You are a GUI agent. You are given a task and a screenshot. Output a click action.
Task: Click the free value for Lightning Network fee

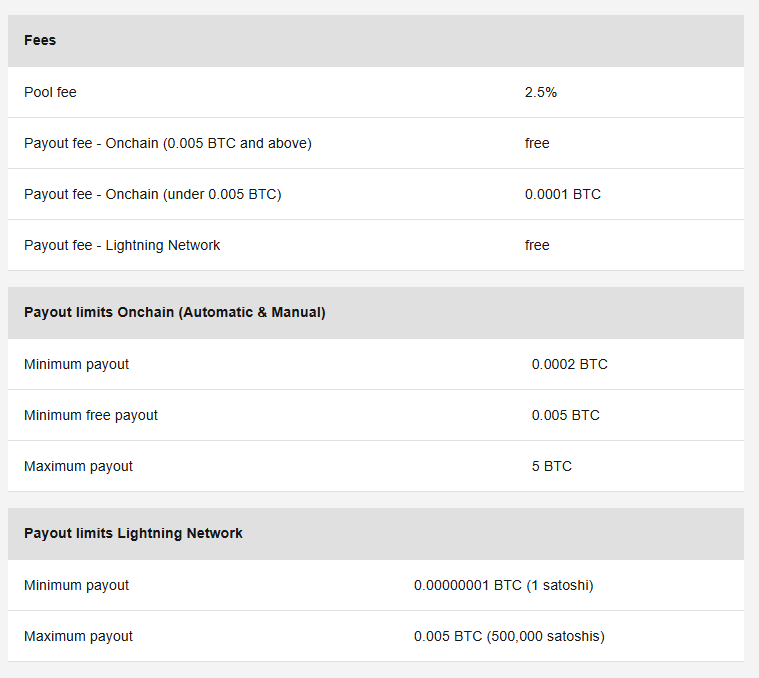click(537, 245)
